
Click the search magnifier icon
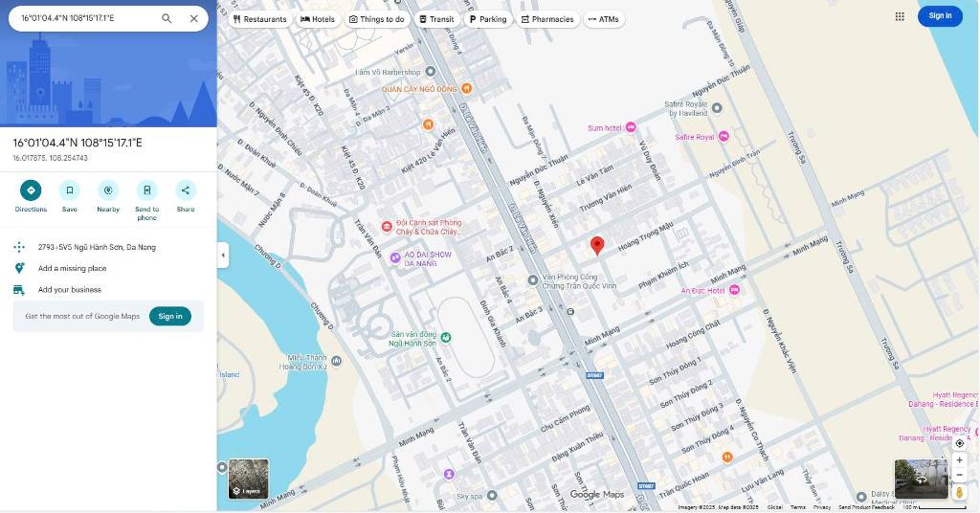pos(167,18)
